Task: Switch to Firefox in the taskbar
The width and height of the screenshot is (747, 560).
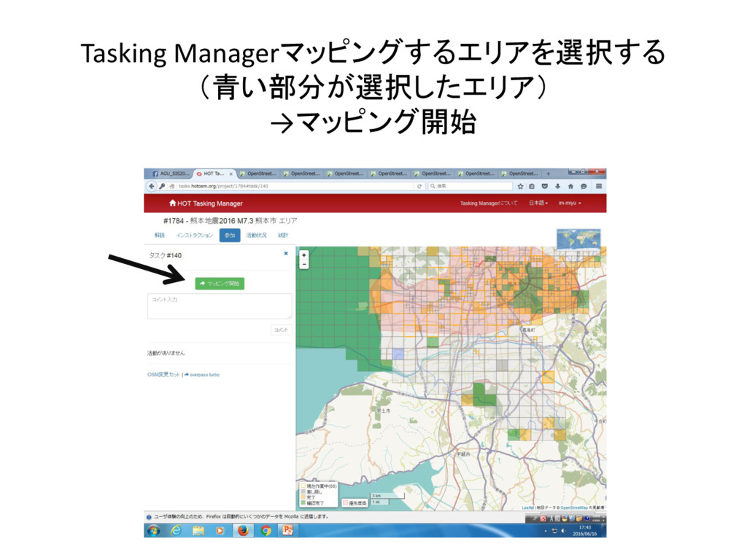Action: pyautogui.click(x=243, y=531)
